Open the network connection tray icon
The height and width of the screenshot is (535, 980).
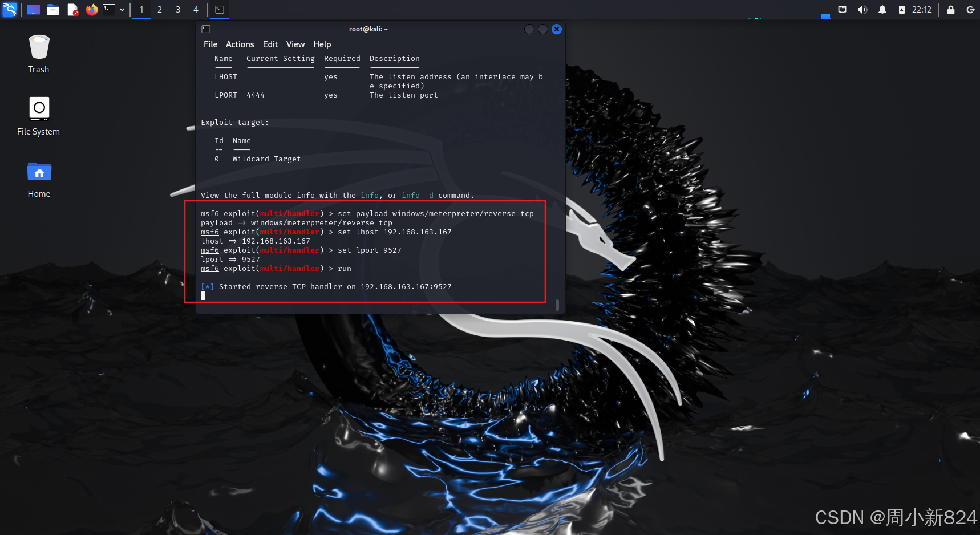coord(842,10)
